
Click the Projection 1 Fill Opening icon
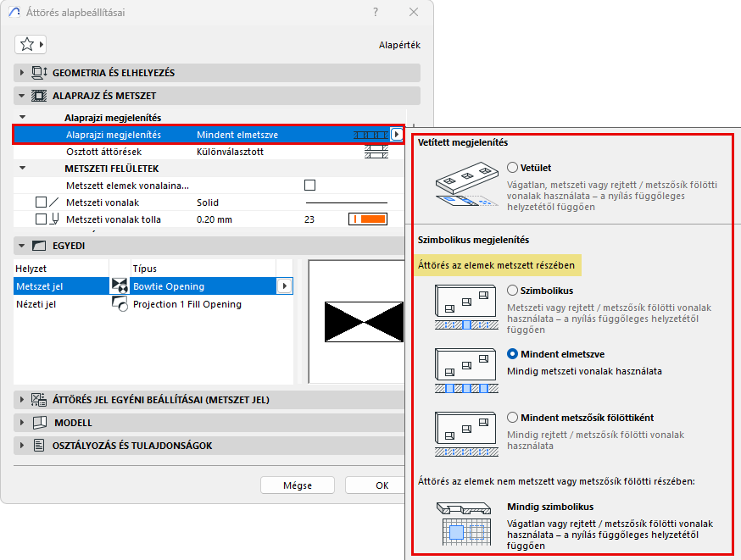click(x=120, y=304)
